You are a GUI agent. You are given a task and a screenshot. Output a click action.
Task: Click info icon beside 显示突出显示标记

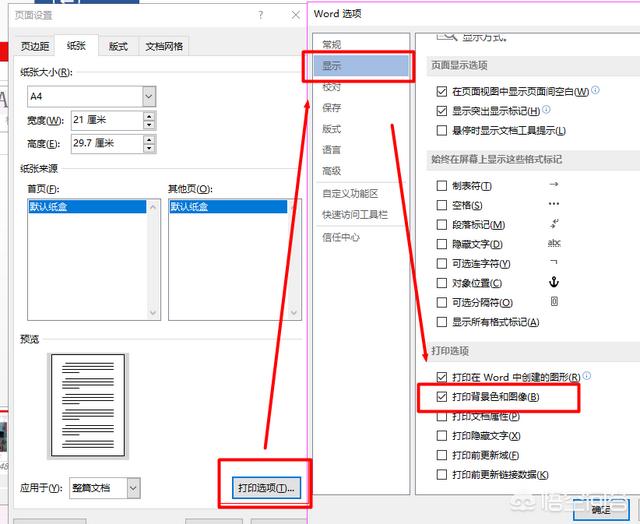click(x=547, y=109)
